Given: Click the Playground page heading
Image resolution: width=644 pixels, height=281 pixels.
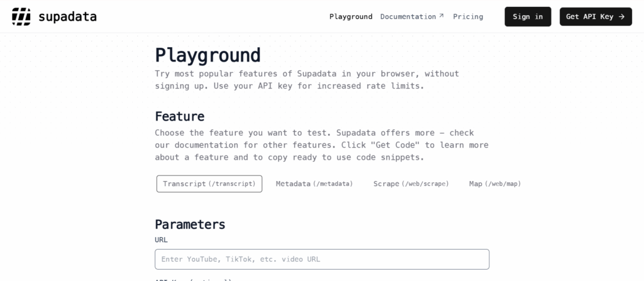Looking at the screenshot, I should (208, 55).
